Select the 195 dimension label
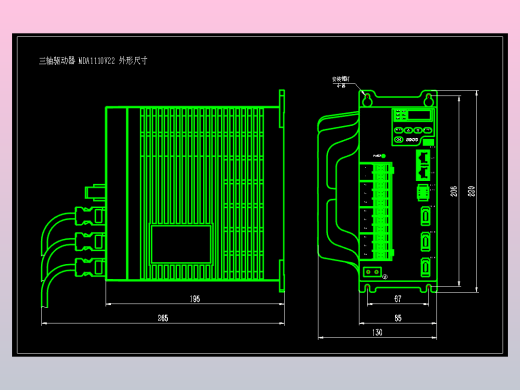The height and width of the screenshot is (390, 520). (x=195, y=299)
